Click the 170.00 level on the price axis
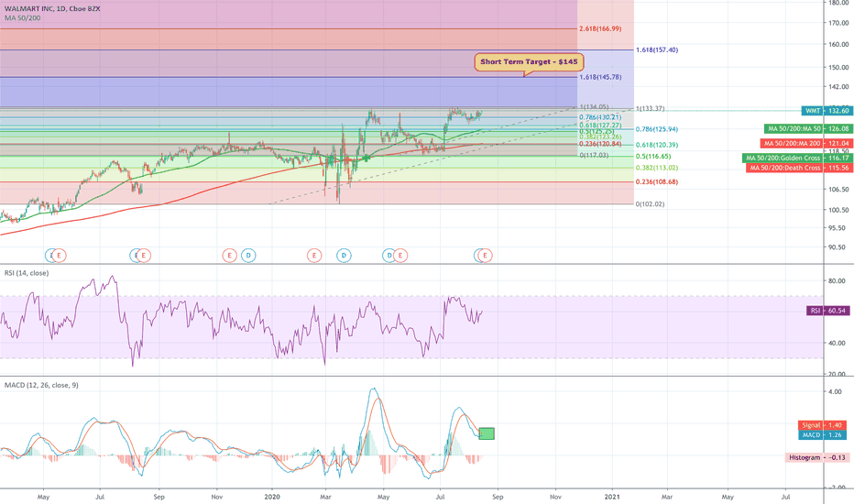This screenshot has width=854, height=504. pyautogui.click(x=838, y=24)
